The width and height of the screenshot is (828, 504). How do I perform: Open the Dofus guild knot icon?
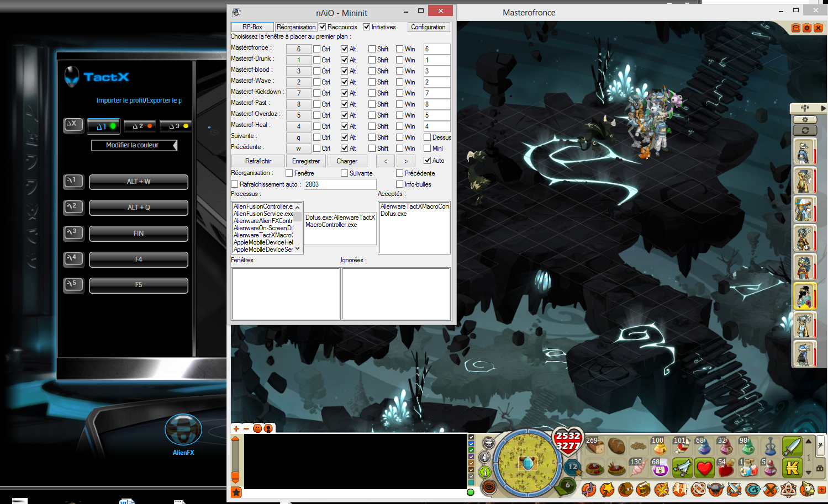(x=698, y=490)
